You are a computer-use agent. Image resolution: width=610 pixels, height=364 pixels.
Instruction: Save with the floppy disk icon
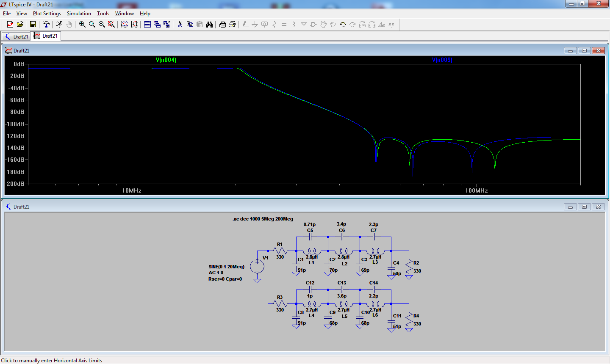(x=33, y=25)
